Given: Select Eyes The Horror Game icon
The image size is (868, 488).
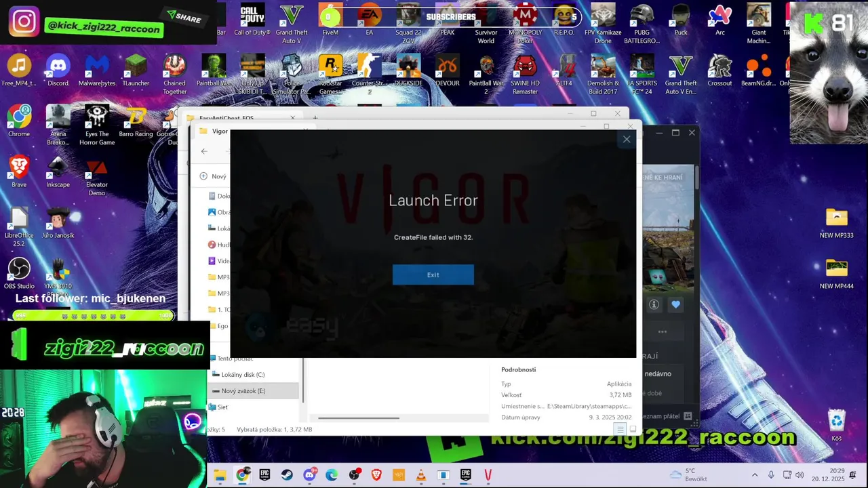Looking at the screenshot, I should [97, 125].
